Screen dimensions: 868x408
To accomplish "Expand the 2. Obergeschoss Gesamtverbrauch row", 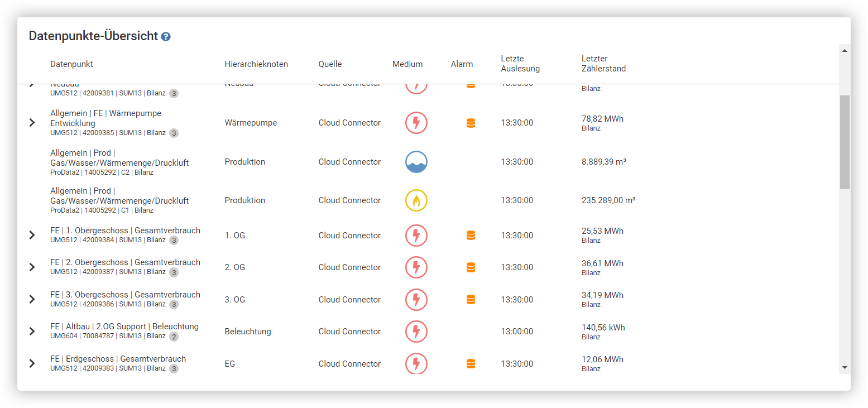I will [32, 267].
